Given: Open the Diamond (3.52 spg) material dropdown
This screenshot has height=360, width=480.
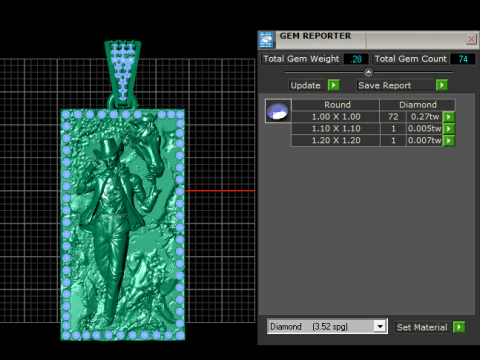Looking at the screenshot, I should [380, 326].
